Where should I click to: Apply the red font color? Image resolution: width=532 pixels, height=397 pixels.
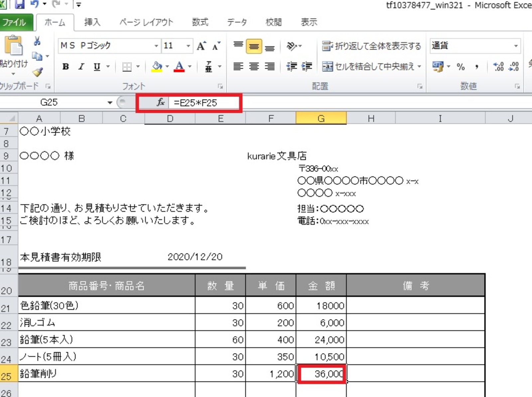point(179,66)
